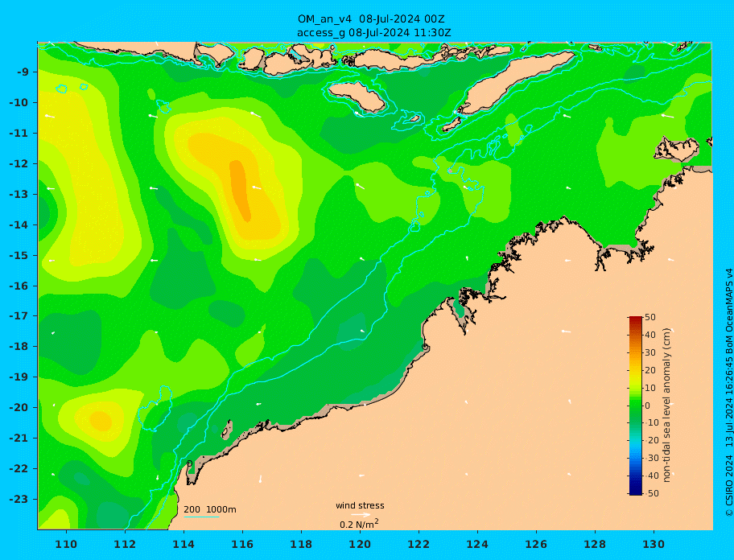Click latitude axis label "-14"

[19, 225]
